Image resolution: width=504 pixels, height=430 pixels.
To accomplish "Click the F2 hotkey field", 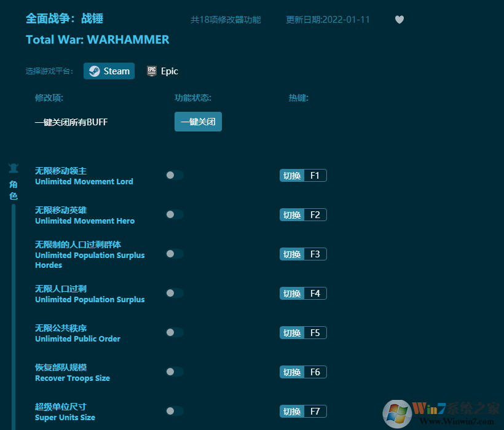I will point(315,215).
